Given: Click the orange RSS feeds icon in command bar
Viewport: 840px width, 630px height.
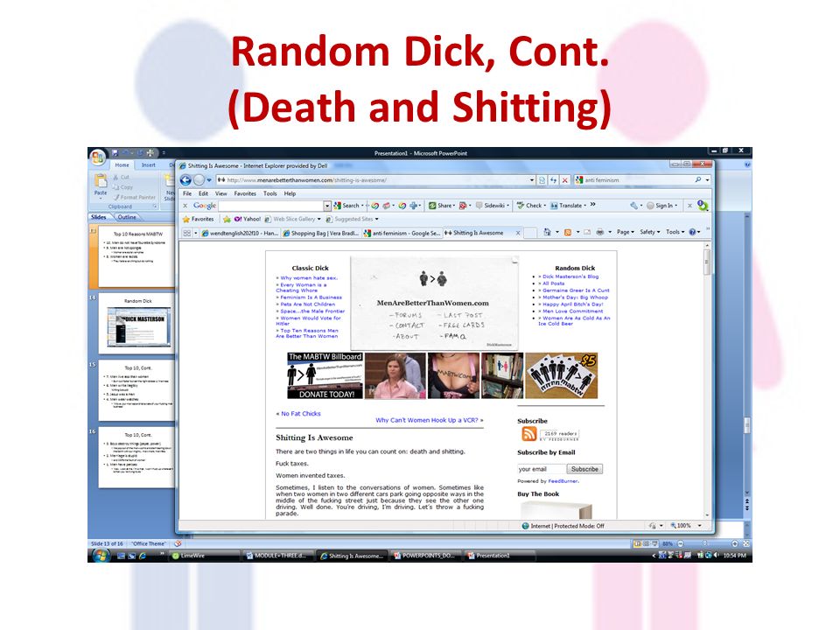Looking at the screenshot, I should click(567, 233).
